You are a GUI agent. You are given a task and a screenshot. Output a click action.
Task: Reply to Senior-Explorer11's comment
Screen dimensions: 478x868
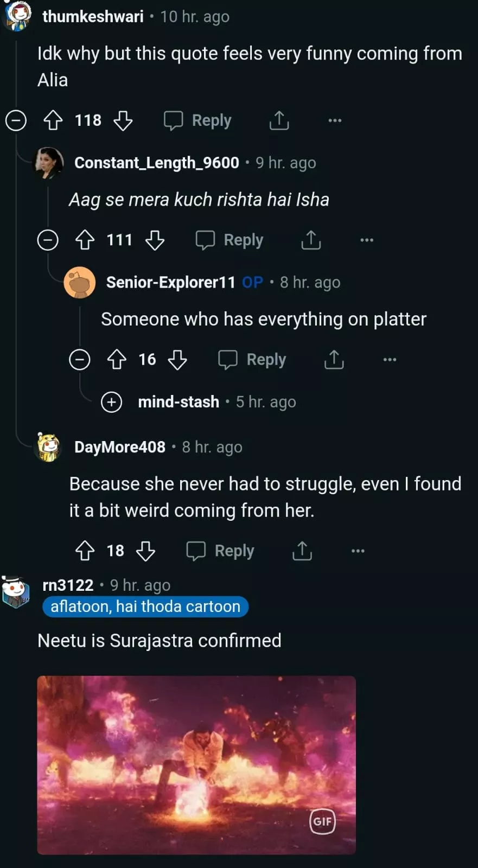coord(252,359)
